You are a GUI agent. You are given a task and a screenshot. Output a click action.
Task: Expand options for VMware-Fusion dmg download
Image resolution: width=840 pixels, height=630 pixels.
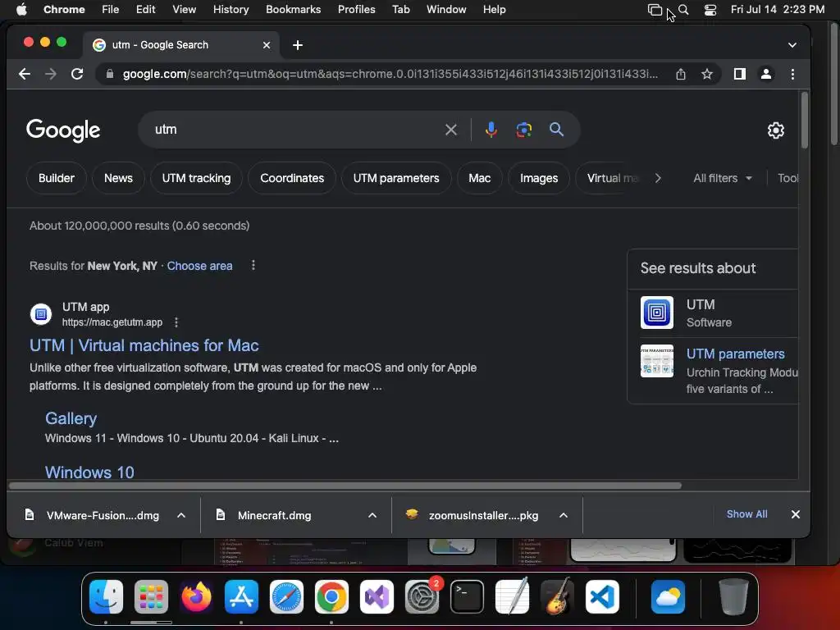click(x=181, y=515)
